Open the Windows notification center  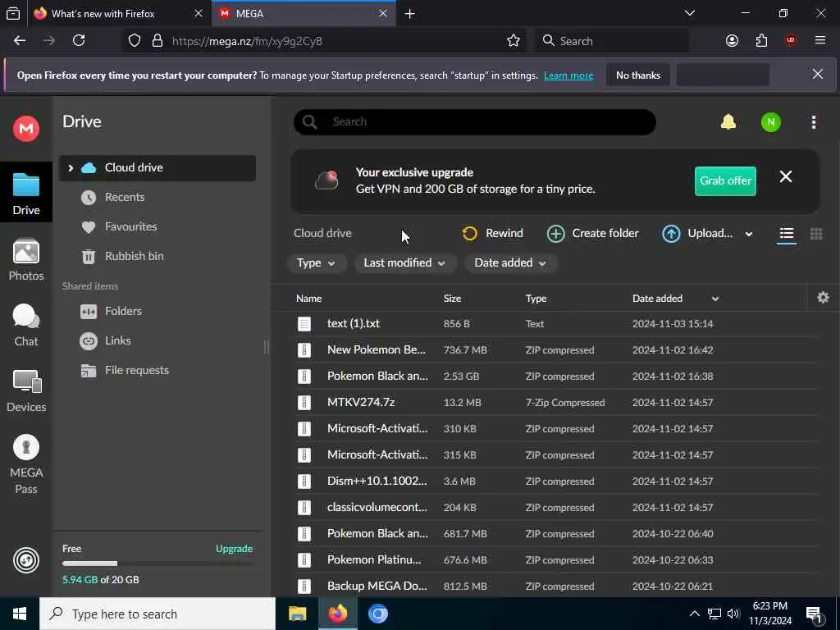click(x=815, y=615)
